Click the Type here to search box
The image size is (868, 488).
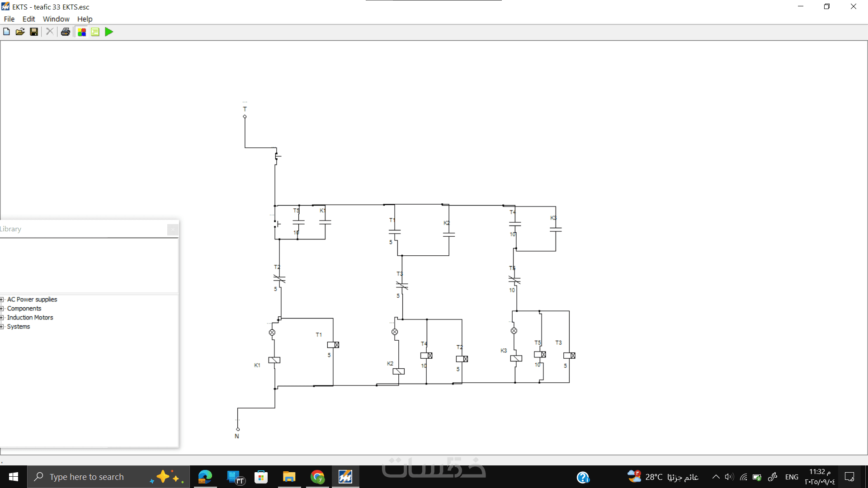coord(87,477)
